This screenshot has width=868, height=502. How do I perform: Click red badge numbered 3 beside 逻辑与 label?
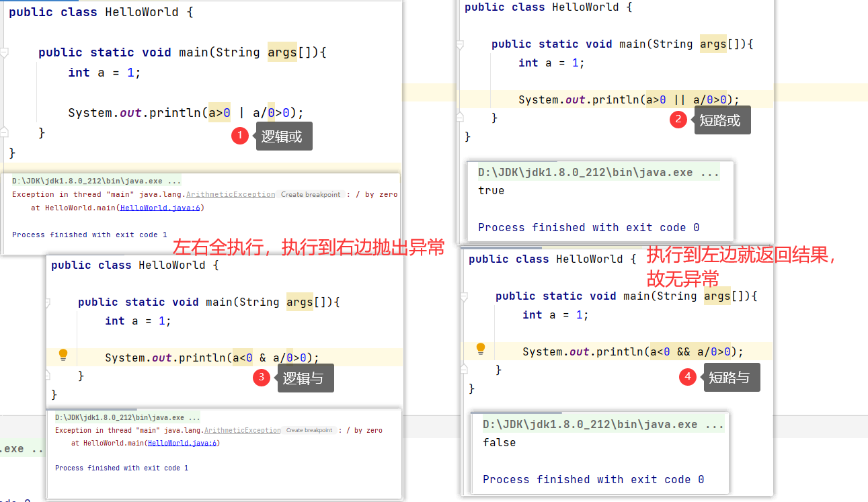click(262, 378)
